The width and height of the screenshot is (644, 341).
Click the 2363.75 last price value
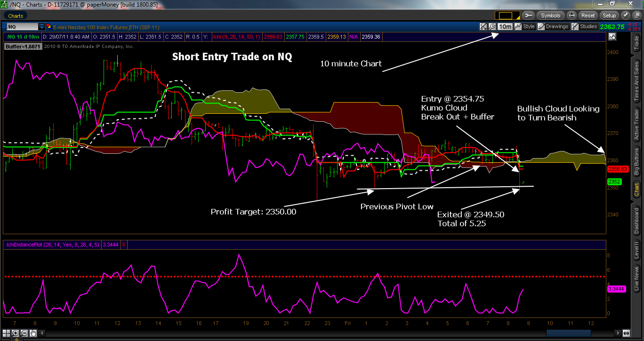[612, 27]
